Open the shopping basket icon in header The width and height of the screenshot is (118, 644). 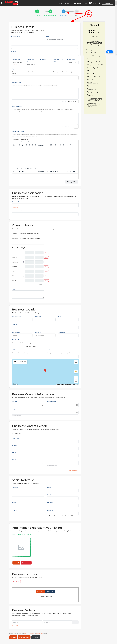pyautogui.click(x=99, y=3)
